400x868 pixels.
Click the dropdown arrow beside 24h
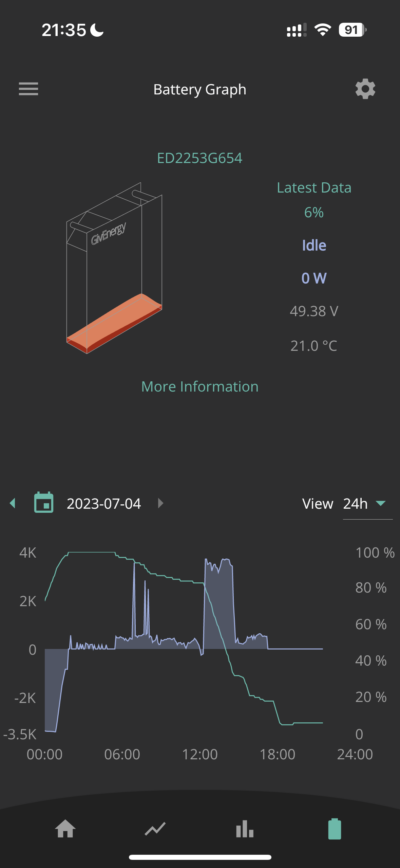point(381,503)
